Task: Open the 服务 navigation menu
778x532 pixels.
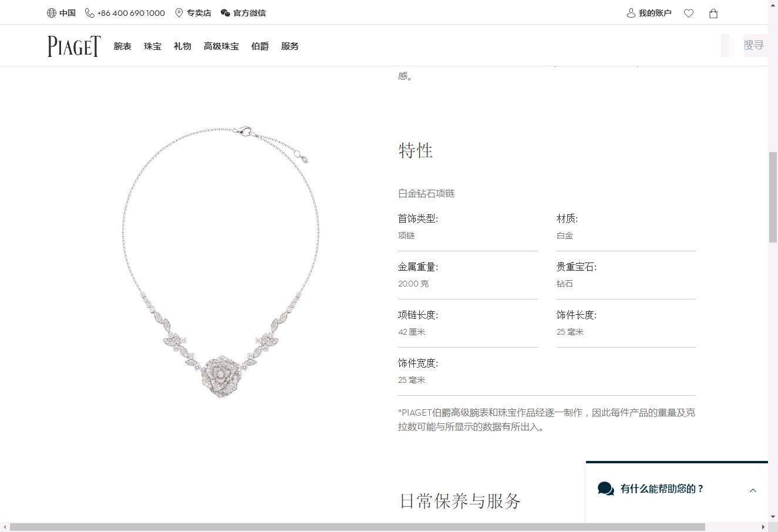Action: (x=290, y=46)
